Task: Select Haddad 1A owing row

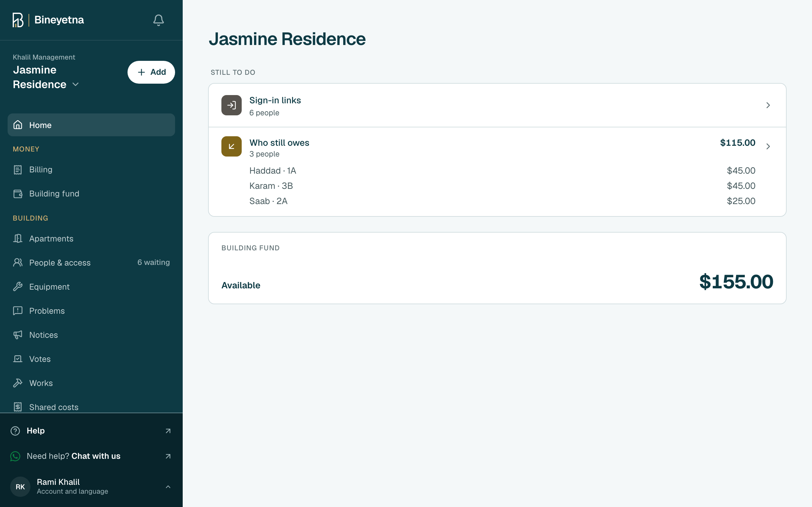Action: tap(502, 171)
